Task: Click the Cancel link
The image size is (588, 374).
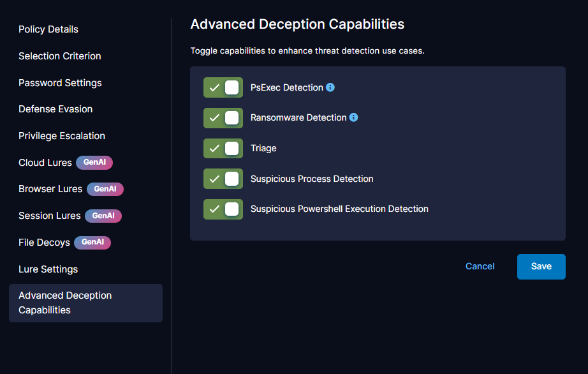Action: pyautogui.click(x=480, y=266)
